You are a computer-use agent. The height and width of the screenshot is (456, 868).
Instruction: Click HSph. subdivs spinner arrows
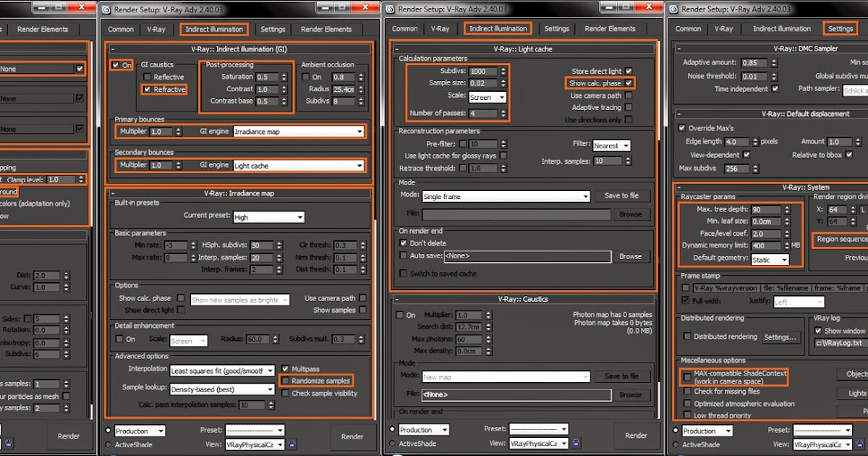tap(279, 245)
